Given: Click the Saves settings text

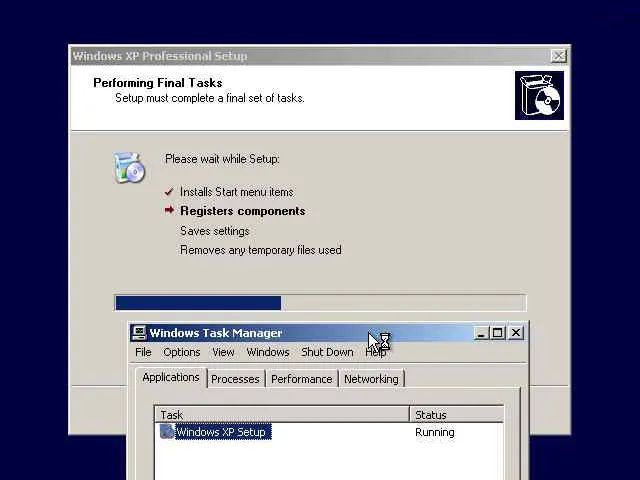Looking at the screenshot, I should click(x=215, y=231).
